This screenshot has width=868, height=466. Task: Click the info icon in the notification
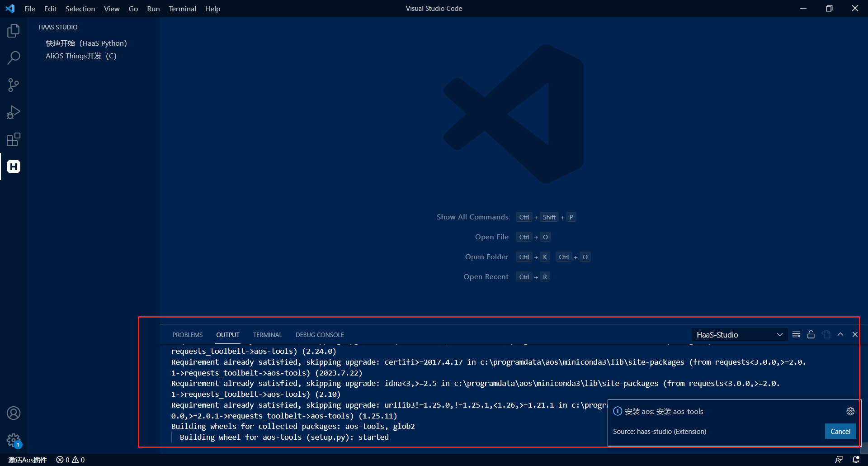618,411
